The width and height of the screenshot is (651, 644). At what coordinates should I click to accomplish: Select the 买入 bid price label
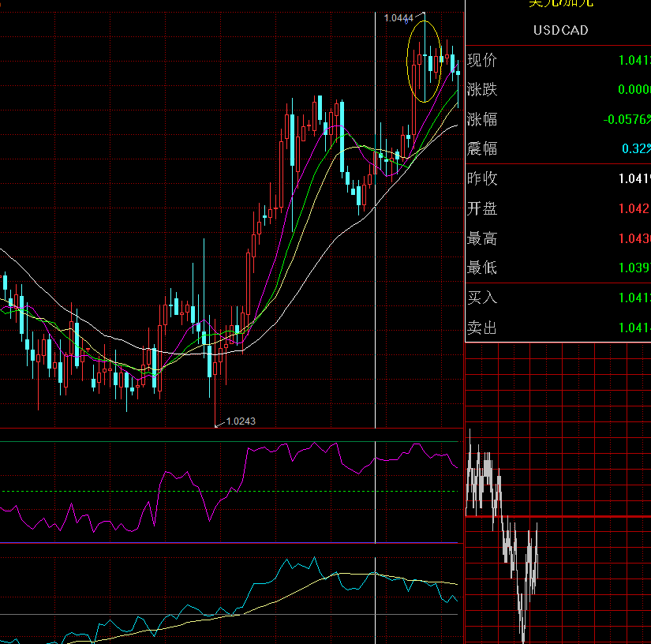pyautogui.click(x=481, y=298)
